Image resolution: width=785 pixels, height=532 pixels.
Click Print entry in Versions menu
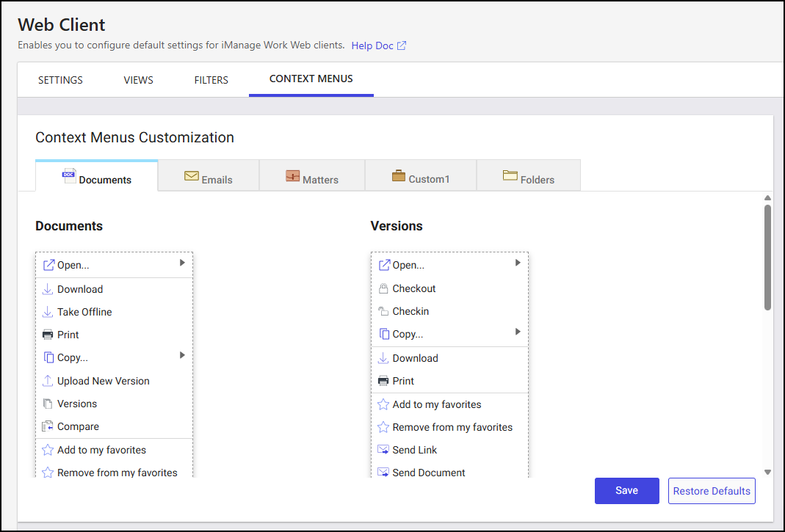click(449, 381)
